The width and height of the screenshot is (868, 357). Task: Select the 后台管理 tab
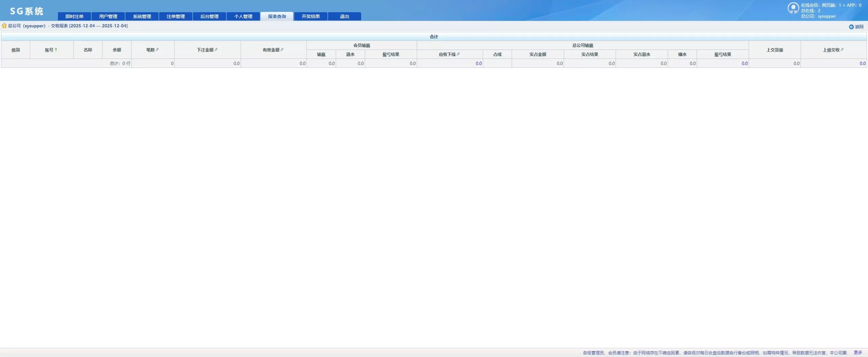point(209,16)
